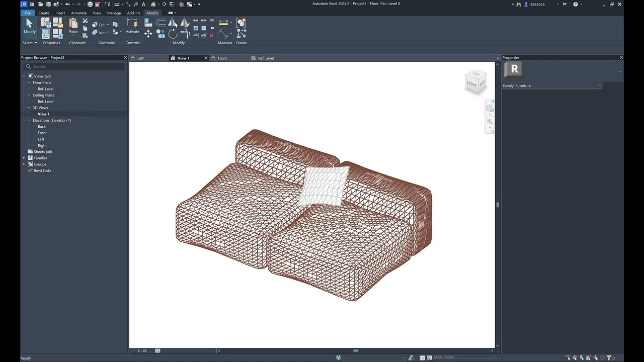Image resolution: width=644 pixels, height=362 pixels.
Task: Click the scissors Cut to Clipboard icon
Action: click(85, 21)
